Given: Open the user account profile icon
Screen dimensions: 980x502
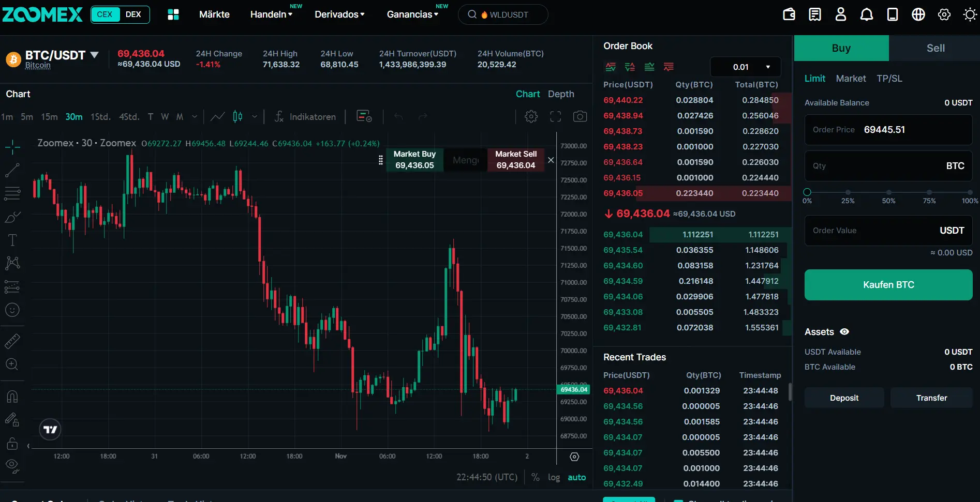Looking at the screenshot, I should coord(841,14).
